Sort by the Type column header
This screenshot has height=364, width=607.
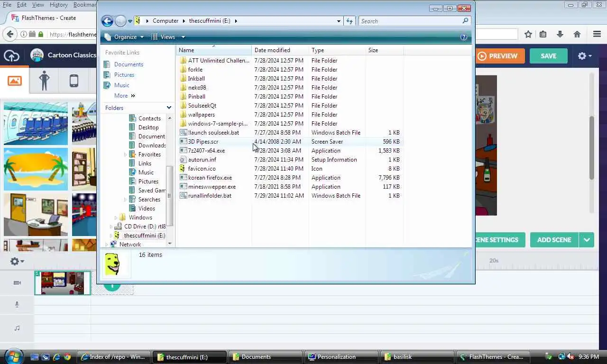click(337, 50)
